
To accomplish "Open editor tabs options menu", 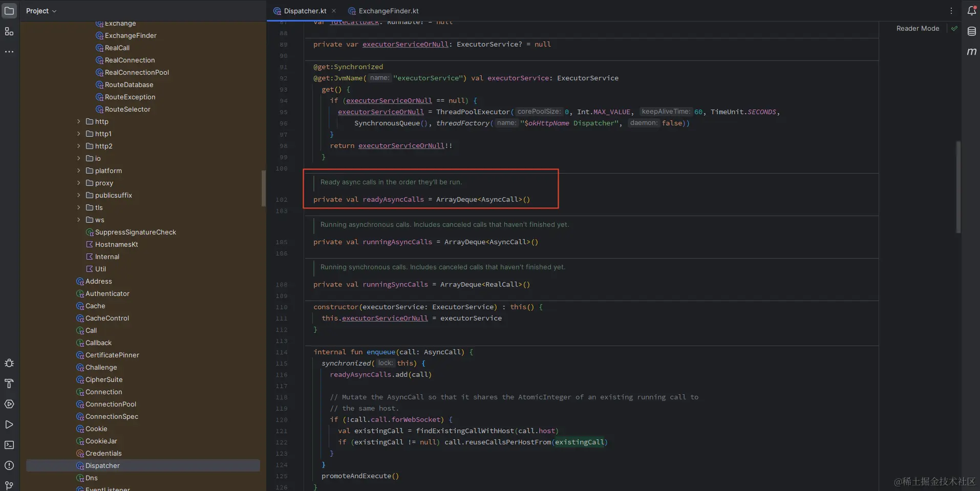I will tap(951, 11).
